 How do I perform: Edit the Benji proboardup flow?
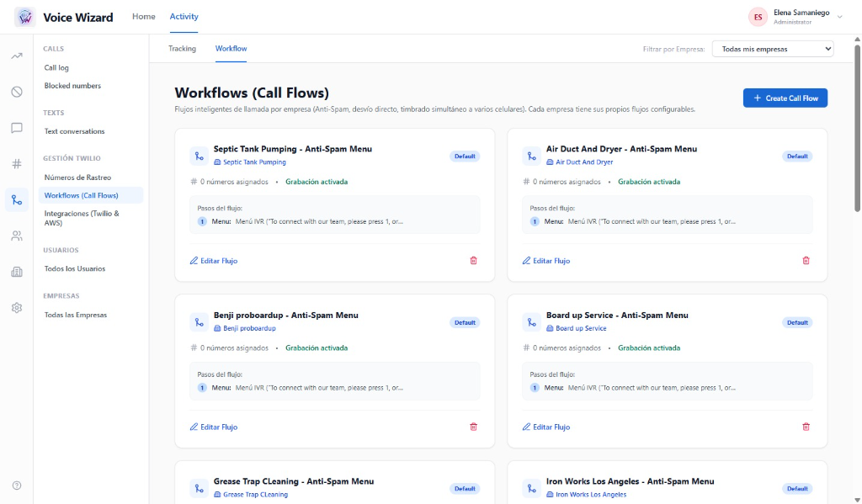click(x=214, y=427)
